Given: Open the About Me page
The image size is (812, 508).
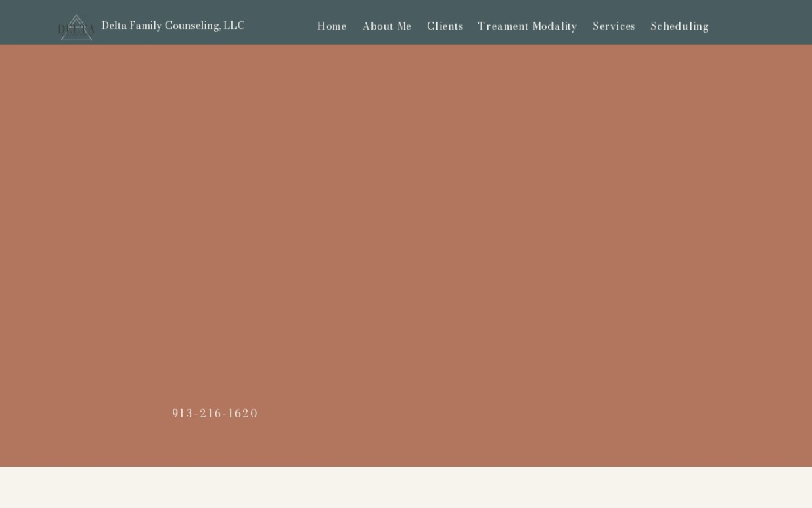Looking at the screenshot, I should click(387, 26).
